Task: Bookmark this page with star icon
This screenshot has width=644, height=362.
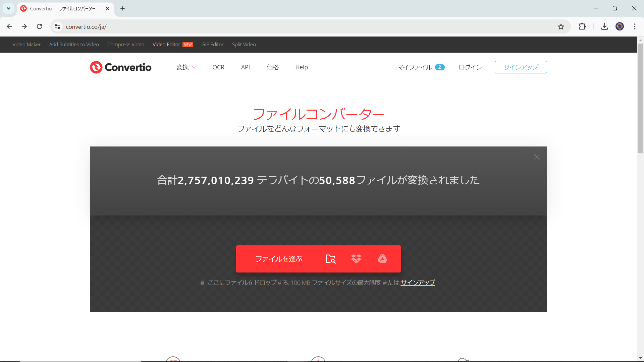Action: pos(561,26)
